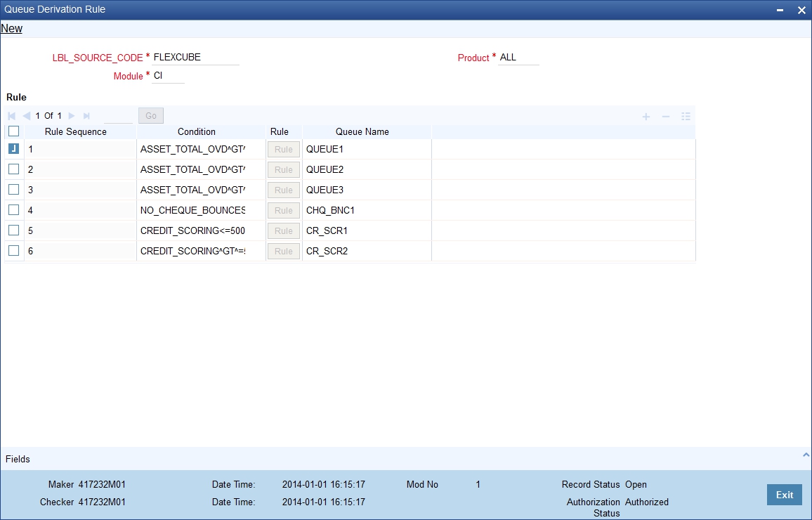Click the Go button
The image size is (812, 520).
pyautogui.click(x=151, y=115)
